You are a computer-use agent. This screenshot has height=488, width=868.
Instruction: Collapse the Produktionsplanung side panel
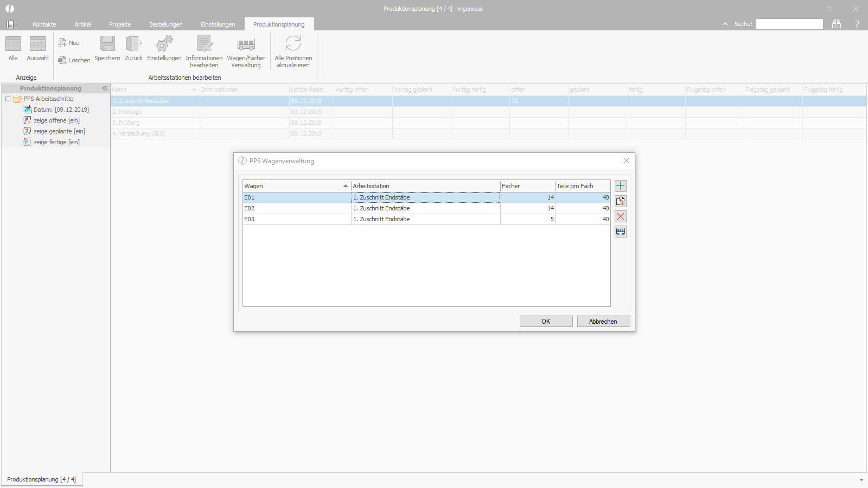coord(105,88)
